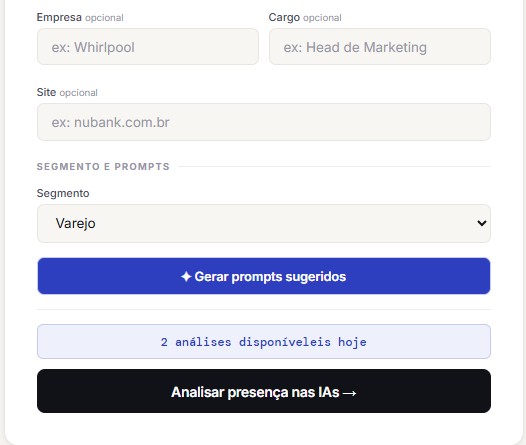This screenshot has width=526, height=445.
Task: Click the sparkle icon on Gerar prompts button
Action: pyautogui.click(x=186, y=277)
